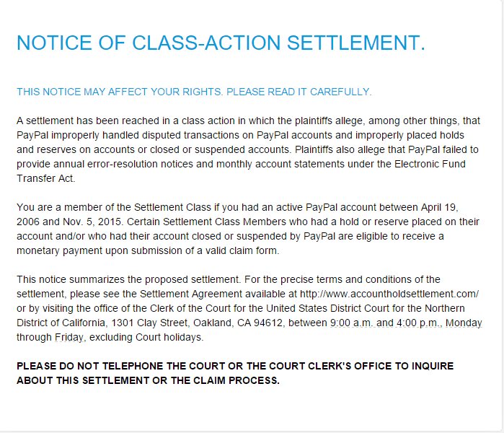The width and height of the screenshot is (504, 433).
Task: Click the accountholdsettlement.com web address
Action: coord(389,294)
